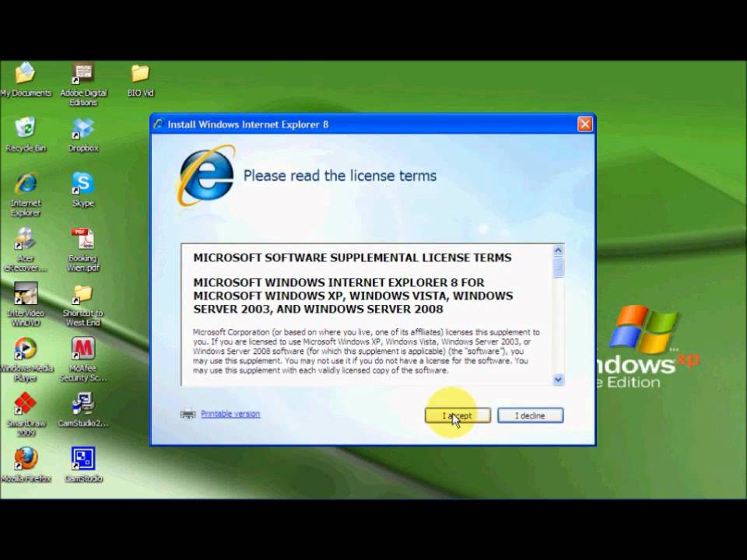747x560 pixels.
Task: Click the I accept button
Action: [x=458, y=415]
